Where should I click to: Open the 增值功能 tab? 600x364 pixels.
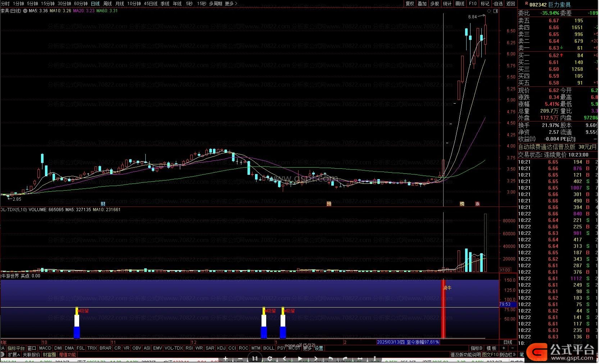(x=68, y=355)
